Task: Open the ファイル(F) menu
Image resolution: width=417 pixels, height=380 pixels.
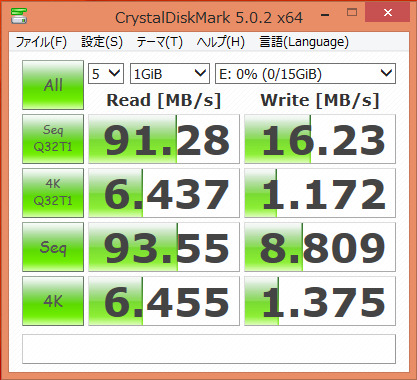Action: (x=41, y=42)
